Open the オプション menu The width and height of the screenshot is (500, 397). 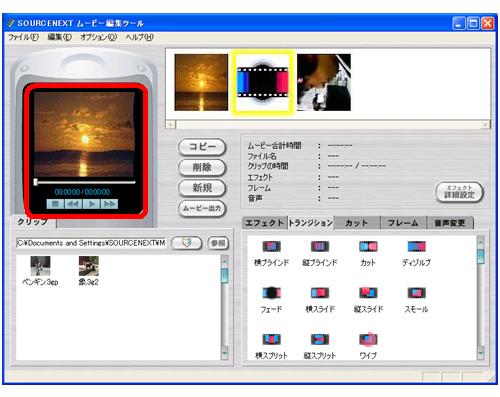point(98,37)
